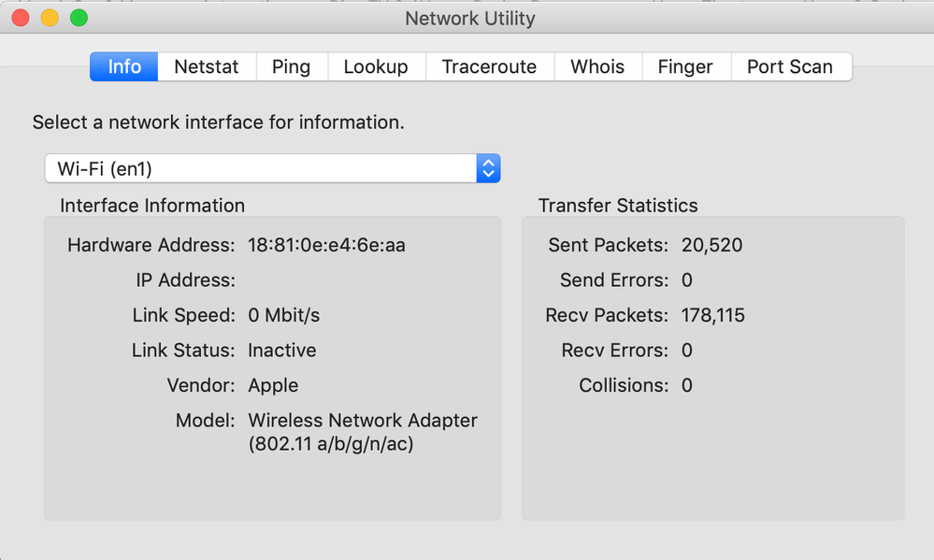Minimize the Network Utility window

50,18
